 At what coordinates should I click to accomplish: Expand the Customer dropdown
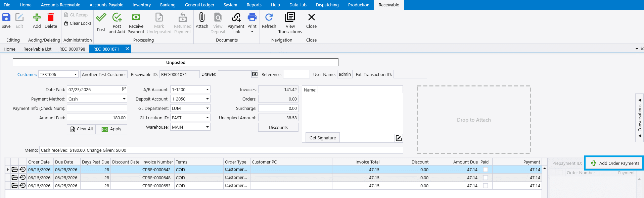pos(75,74)
